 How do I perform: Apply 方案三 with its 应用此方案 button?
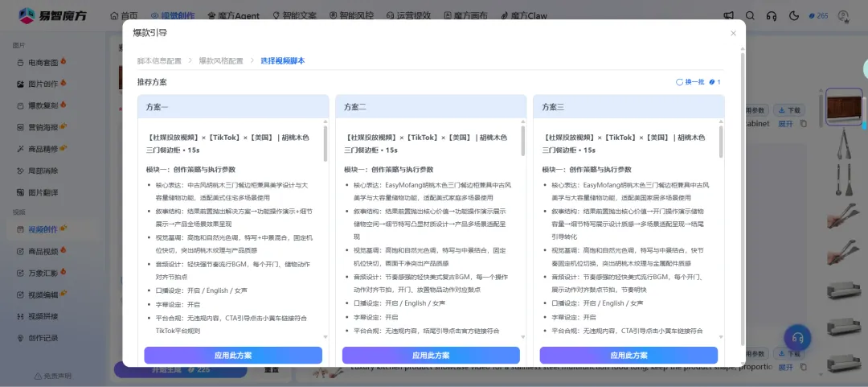click(628, 356)
